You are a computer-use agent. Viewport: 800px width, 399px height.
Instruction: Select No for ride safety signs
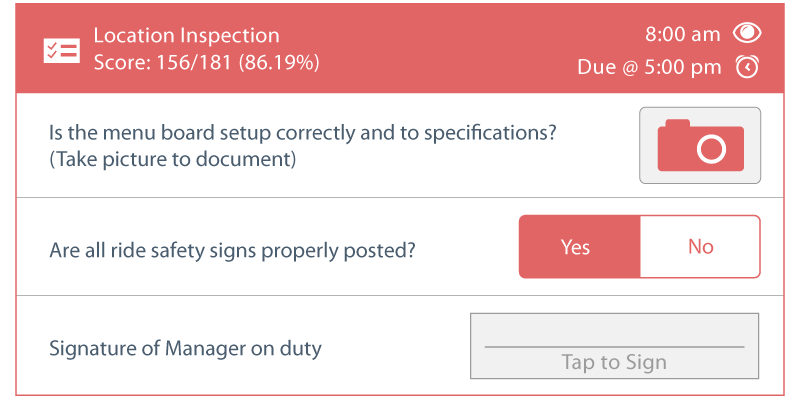[700, 247]
